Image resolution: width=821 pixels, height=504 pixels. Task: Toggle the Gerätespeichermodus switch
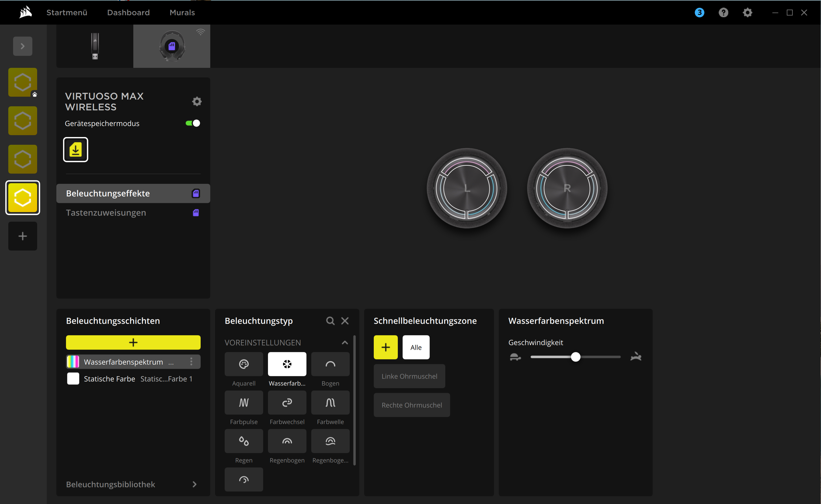tap(193, 123)
